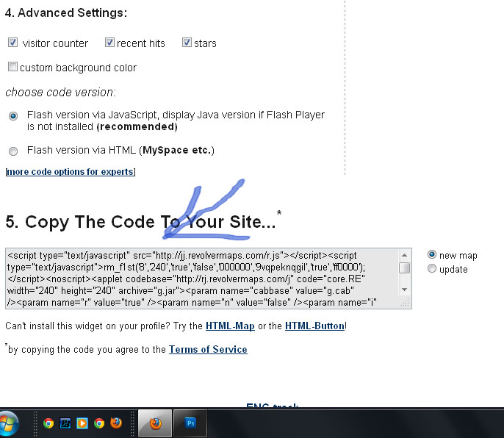The height and width of the screenshot is (438, 504).
Task: Uncheck the visitor counter checkbox
Action: coord(13,43)
